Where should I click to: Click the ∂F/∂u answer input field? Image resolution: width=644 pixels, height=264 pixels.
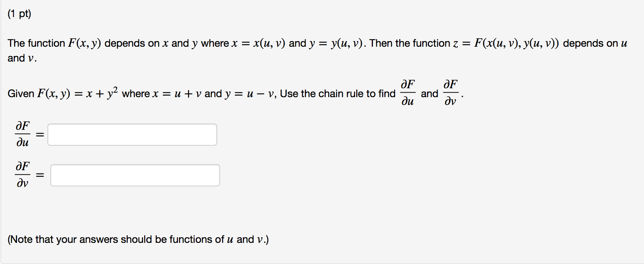(x=132, y=134)
